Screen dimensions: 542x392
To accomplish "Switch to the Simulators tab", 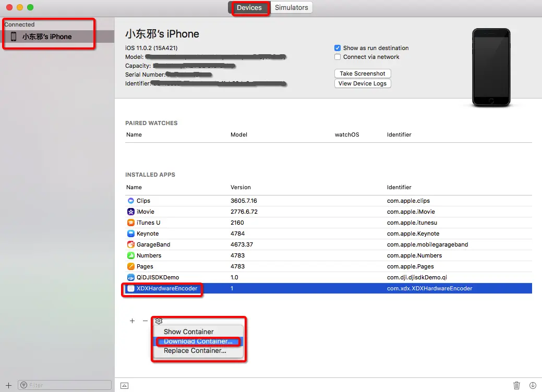I will [x=292, y=8].
